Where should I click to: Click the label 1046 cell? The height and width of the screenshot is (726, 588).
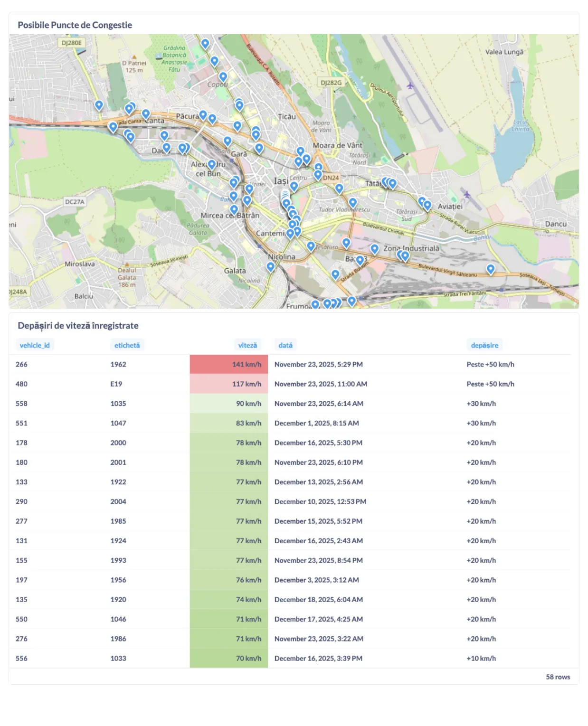pyautogui.click(x=118, y=619)
